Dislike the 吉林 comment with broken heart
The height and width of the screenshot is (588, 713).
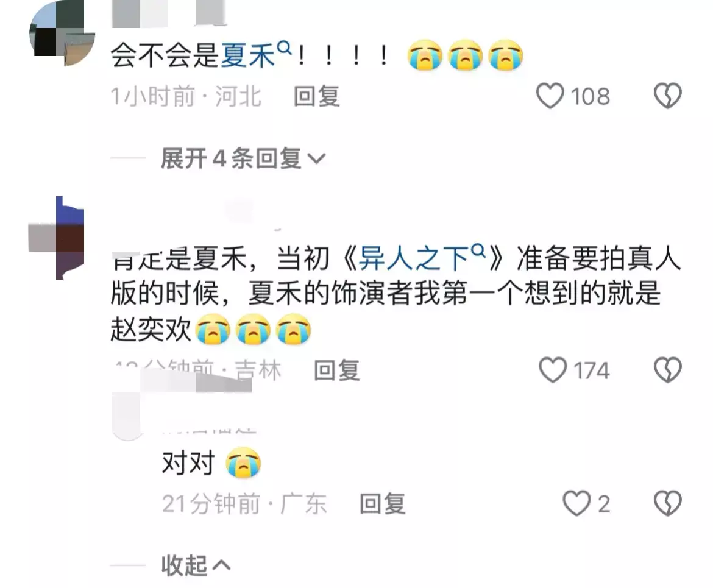click(667, 369)
